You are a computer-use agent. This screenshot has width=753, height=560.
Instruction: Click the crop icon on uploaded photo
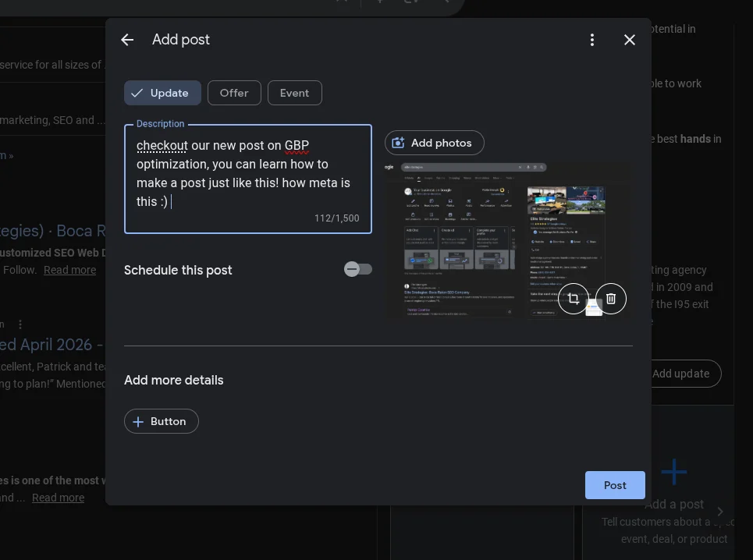(x=574, y=299)
